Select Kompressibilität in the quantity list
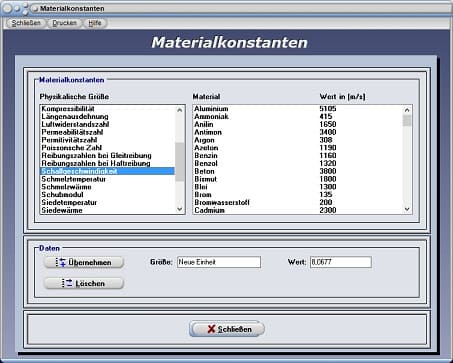 click(107, 109)
